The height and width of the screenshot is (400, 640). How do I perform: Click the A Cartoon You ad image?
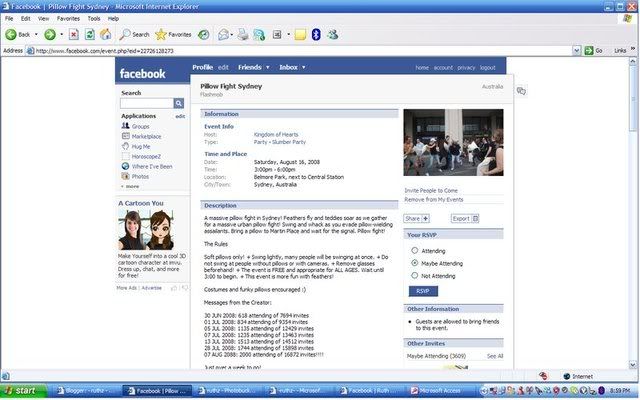[146, 229]
